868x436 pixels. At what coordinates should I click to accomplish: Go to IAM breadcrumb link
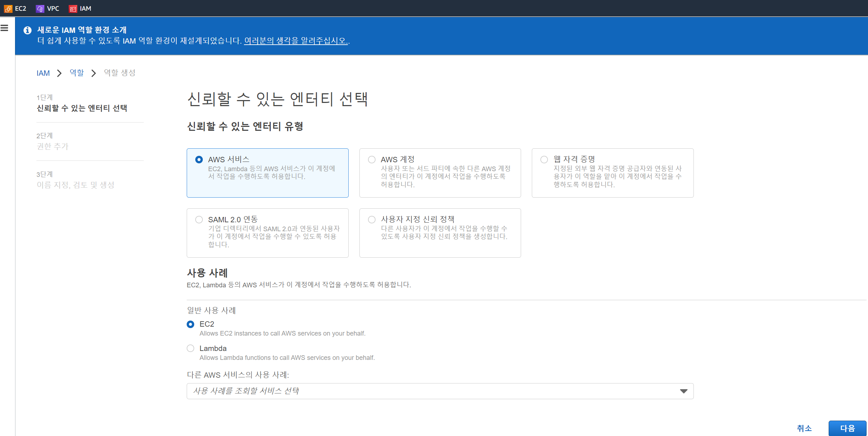(43, 73)
